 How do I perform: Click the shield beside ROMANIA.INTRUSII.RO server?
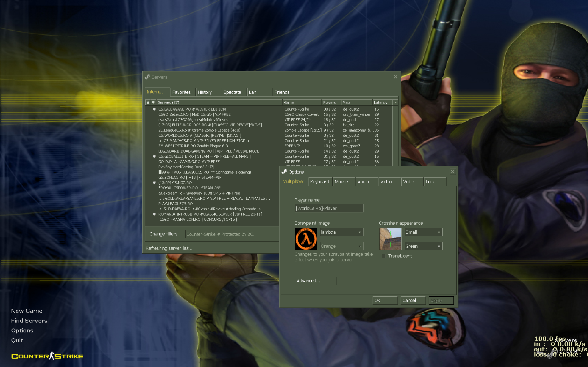(154, 214)
